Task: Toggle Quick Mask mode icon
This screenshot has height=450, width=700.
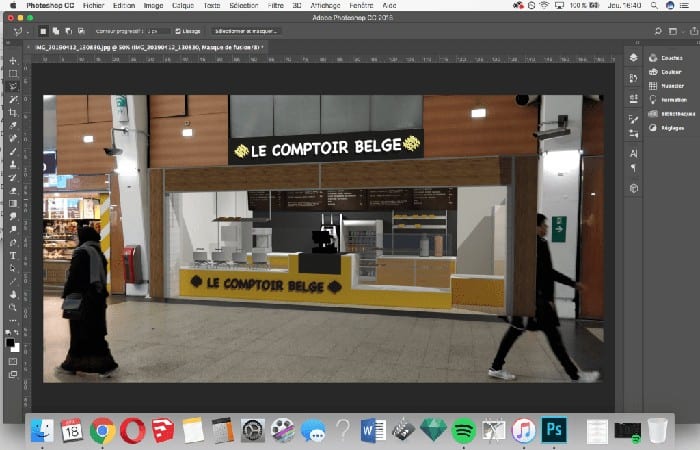Action: pyautogui.click(x=13, y=361)
